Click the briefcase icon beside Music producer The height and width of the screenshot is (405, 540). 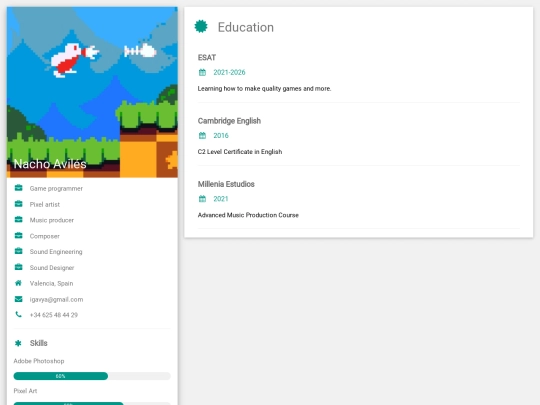pyautogui.click(x=19, y=220)
